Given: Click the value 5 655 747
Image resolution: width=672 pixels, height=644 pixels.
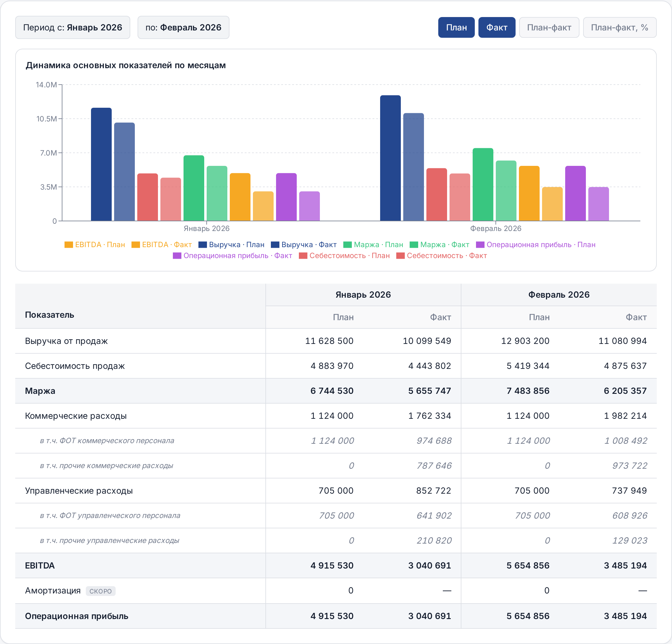Looking at the screenshot, I should pyautogui.click(x=430, y=391).
